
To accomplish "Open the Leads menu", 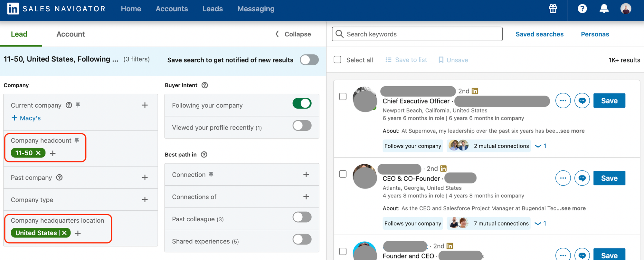I will click(213, 9).
